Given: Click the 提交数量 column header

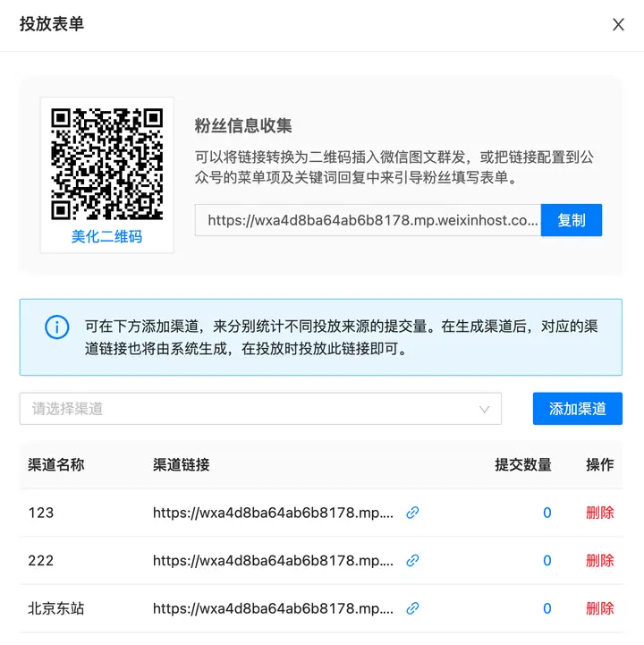Looking at the screenshot, I should click(x=523, y=465).
